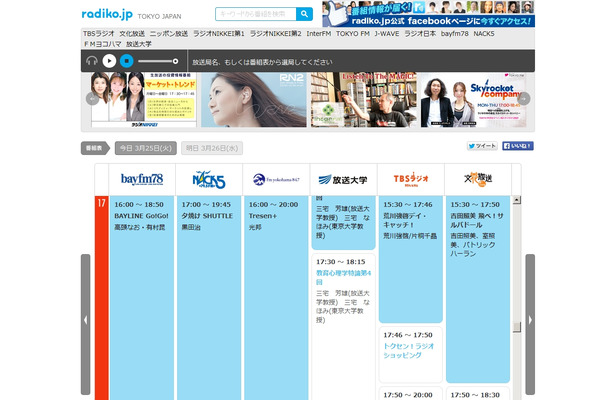Open the radiko facebook page banner
Image resolution: width=610 pixels, height=400 pixels.
point(428,14)
